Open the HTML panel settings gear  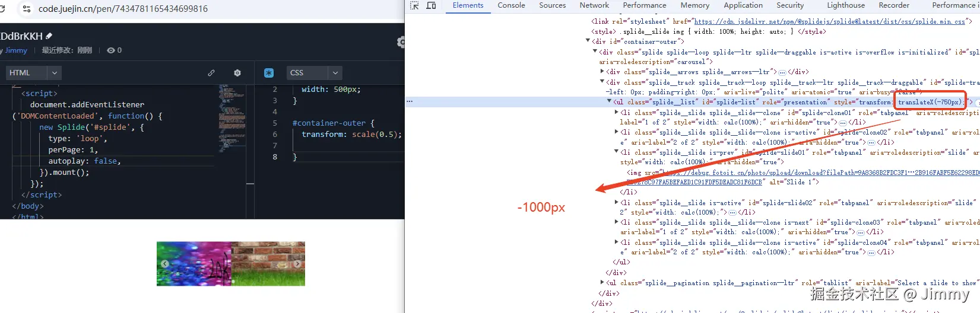click(x=237, y=73)
